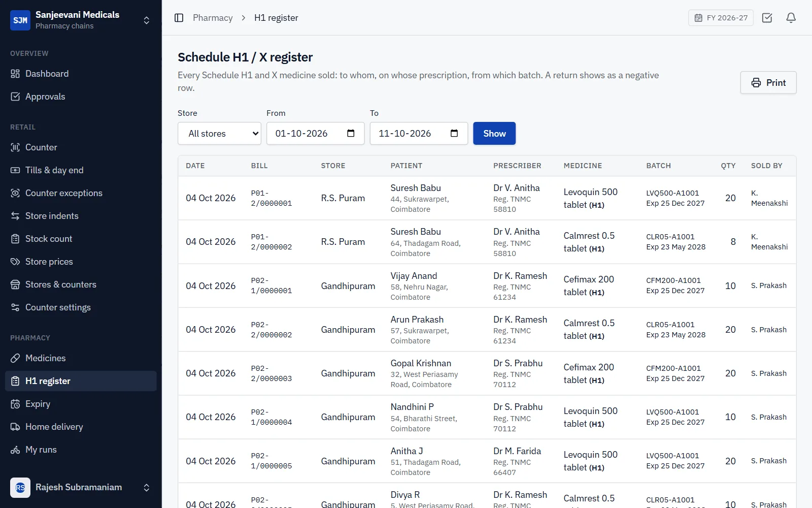Image resolution: width=812 pixels, height=508 pixels.
Task: Click patient name Arun Prakash
Action: coord(417,320)
